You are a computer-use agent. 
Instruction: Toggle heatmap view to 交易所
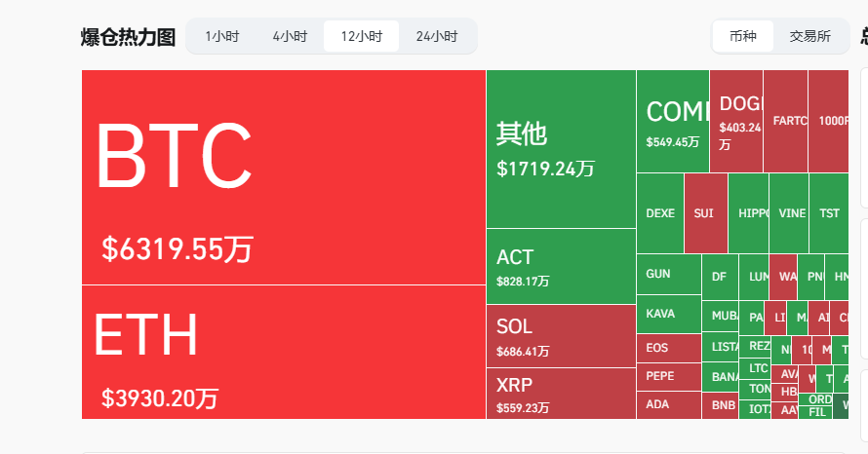pos(809,36)
